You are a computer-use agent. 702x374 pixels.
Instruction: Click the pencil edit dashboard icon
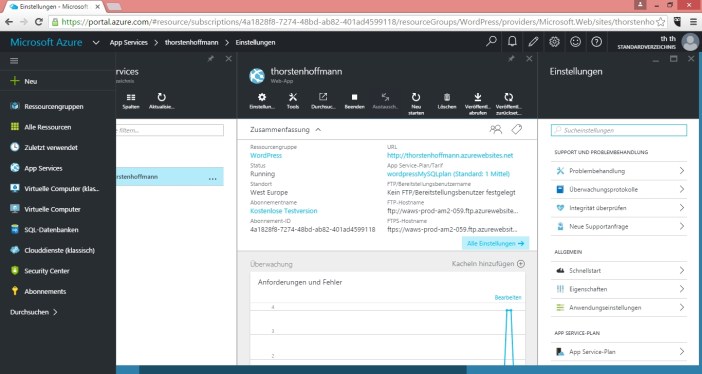click(x=533, y=42)
